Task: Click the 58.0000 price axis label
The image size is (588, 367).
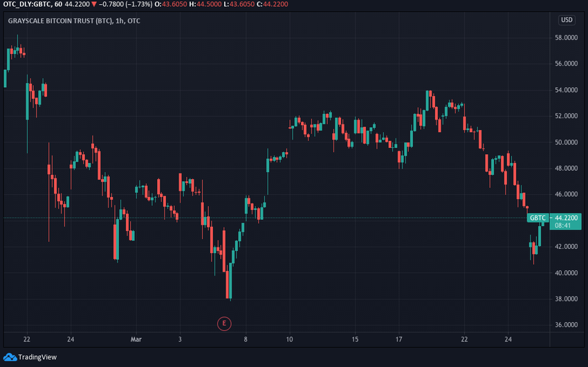Action: pyautogui.click(x=566, y=38)
